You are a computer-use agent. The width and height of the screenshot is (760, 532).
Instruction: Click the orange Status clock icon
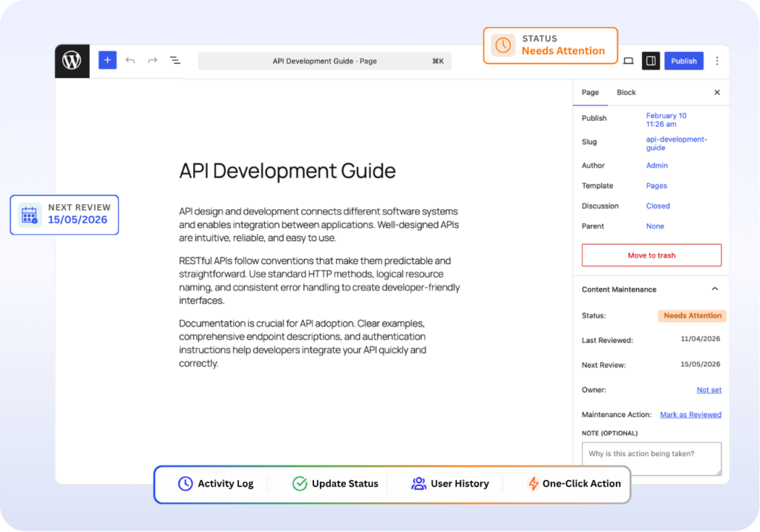pos(503,45)
